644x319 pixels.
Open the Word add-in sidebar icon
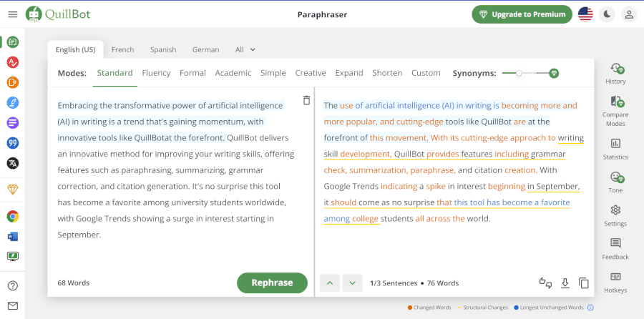point(13,237)
